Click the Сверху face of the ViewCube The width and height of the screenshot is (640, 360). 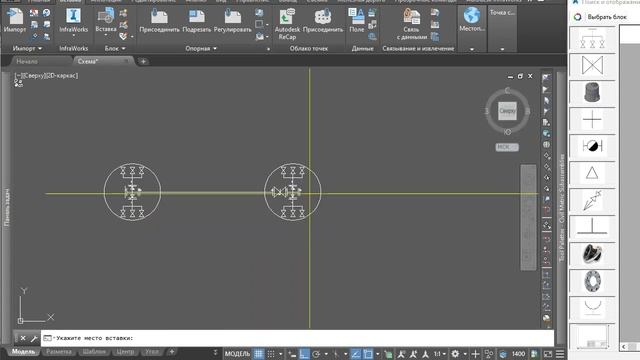pyautogui.click(x=507, y=111)
